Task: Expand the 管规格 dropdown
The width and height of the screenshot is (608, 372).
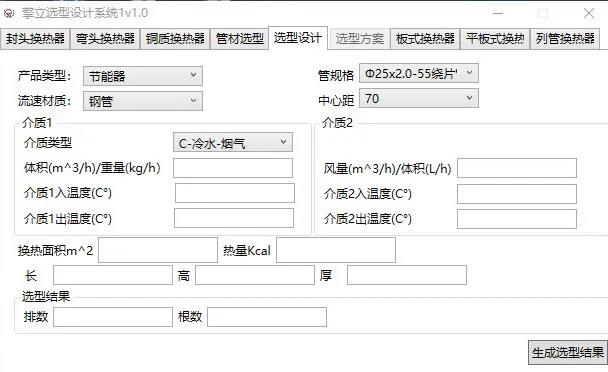Action: (x=419, y=73)
